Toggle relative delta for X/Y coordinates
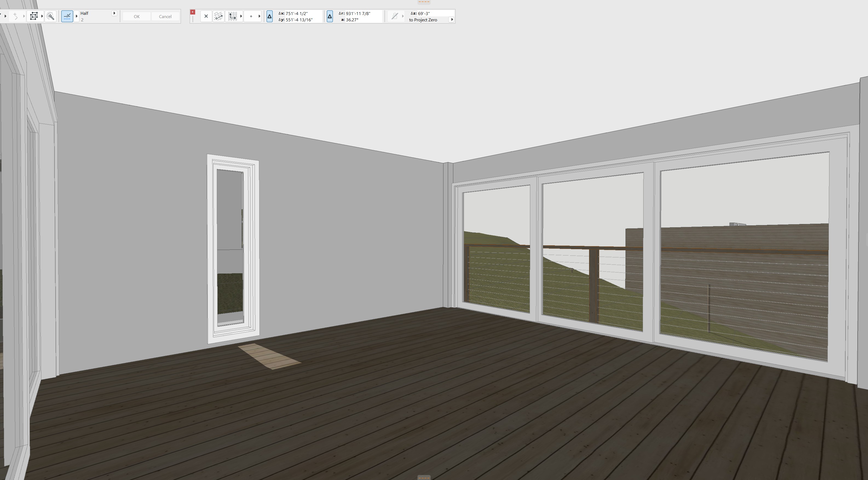The width and height of the screenshot is (868, 480). [x=270, y=16]
